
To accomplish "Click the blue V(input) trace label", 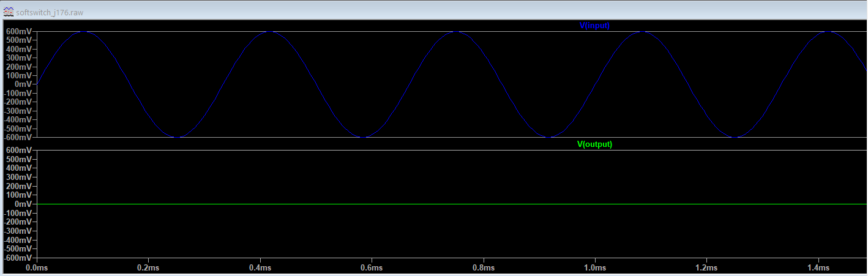I will pos(594,26).
